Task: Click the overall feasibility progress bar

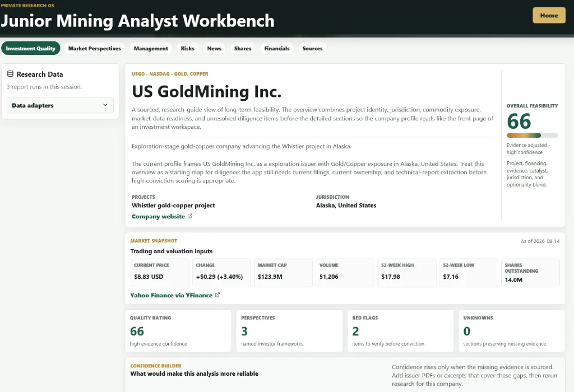Action: pos(533,136)
